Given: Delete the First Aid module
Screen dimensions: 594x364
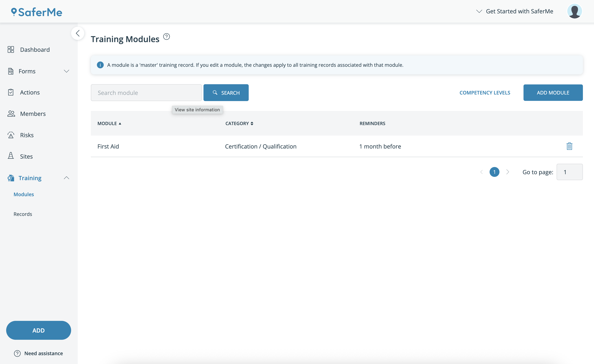Looking at the screenshot, I should (x=569, y=146).
